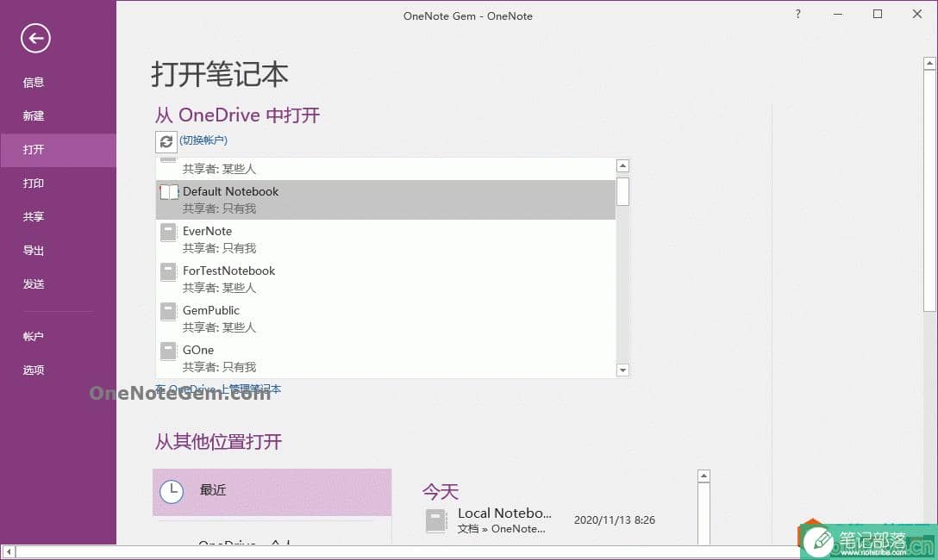
Task: Click the horizontal scrollbar left arrow
Action: [9, 551]
